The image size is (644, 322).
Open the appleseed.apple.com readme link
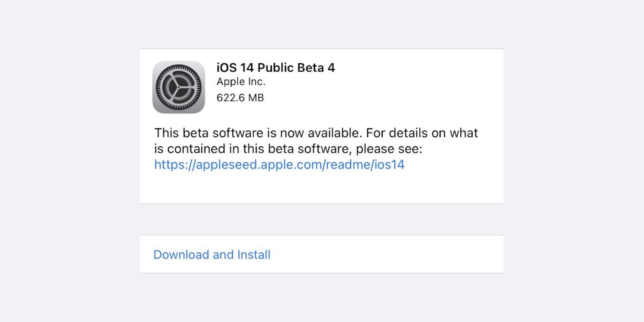click(279, 164)
